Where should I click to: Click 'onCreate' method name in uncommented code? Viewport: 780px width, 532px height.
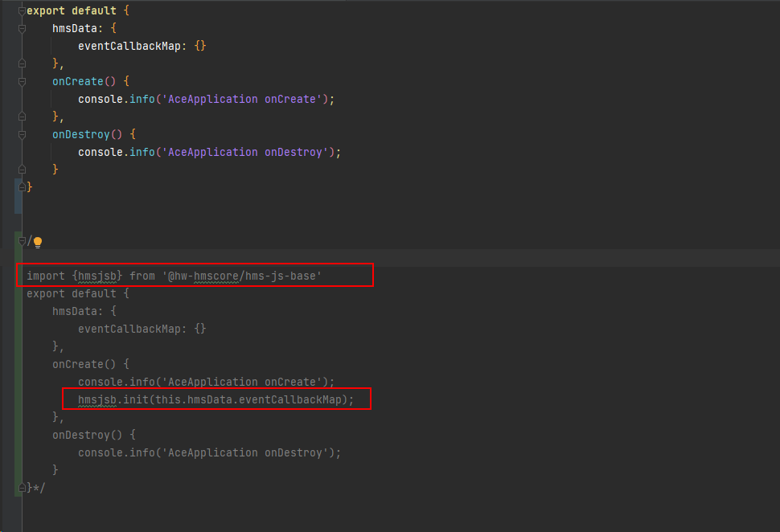point(78,81)
